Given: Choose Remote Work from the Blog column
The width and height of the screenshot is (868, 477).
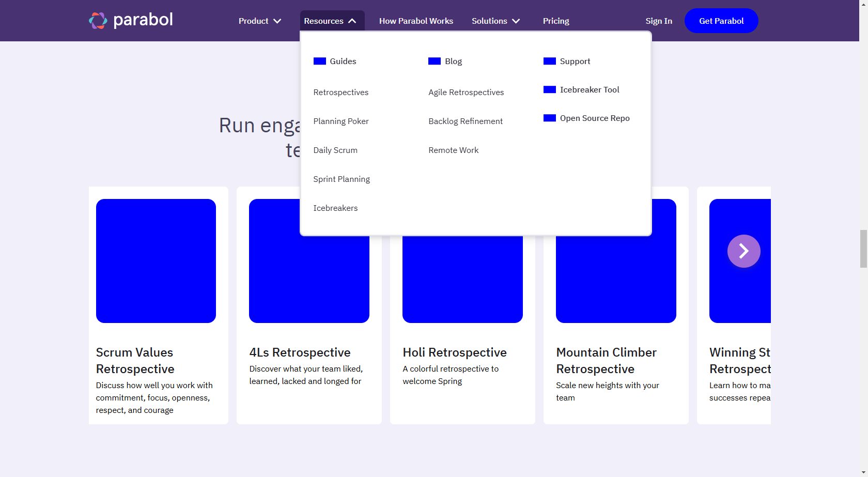Looking at the screenshot, I should (453, 150).
